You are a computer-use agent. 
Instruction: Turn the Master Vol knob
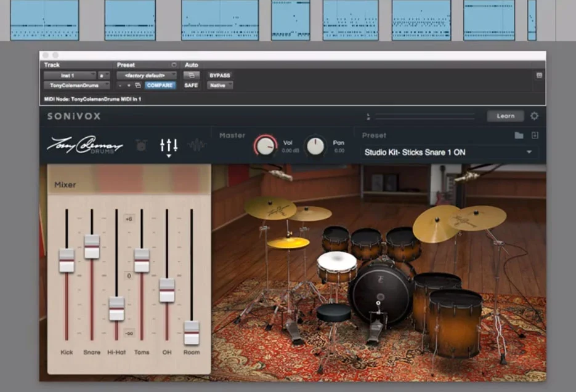264,146
